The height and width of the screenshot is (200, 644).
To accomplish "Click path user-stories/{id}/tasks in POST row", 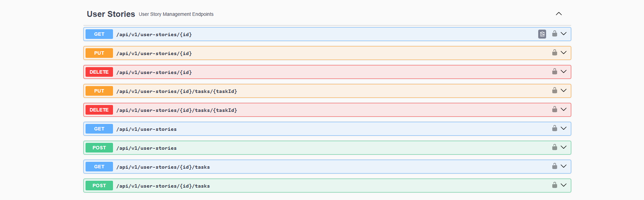I will (163, 186).
